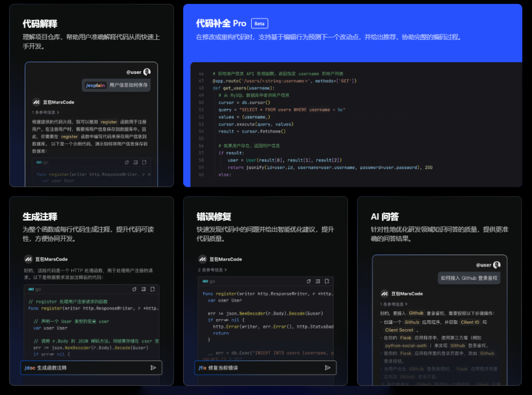Expand 1 条参考信息 in 代码解释 card
This screenshot has width=532, height=395.
coord(45,112)
